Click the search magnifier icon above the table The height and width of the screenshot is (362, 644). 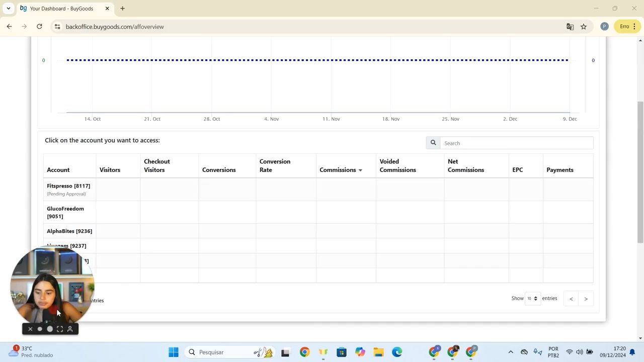pyautogui.click(x=433, y=143)
